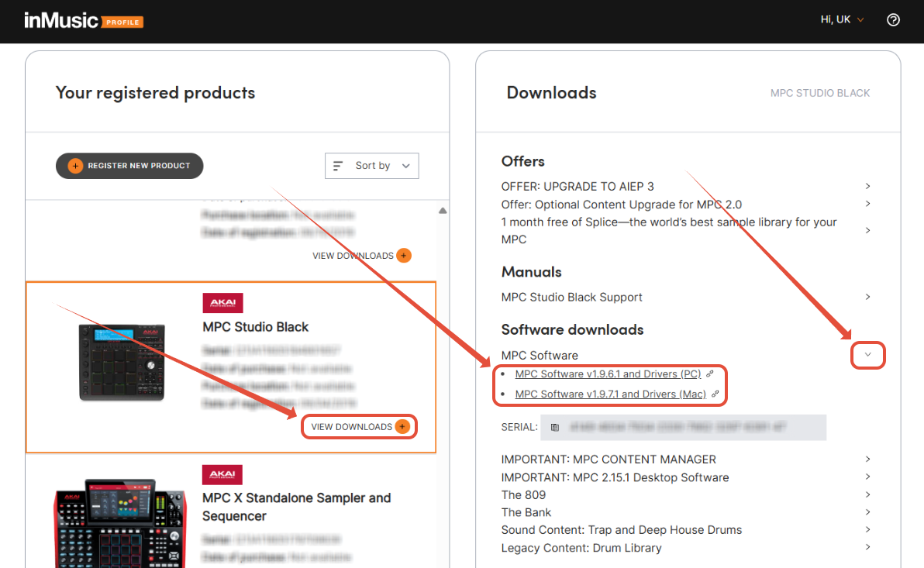Click Akai logo above MPC X Standalone
924x568 pixels.
[222, 474]
